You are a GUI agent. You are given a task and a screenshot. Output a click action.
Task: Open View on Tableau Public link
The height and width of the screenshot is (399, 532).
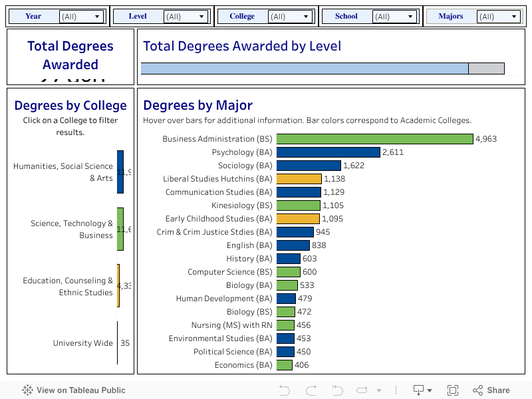[80, 390]
